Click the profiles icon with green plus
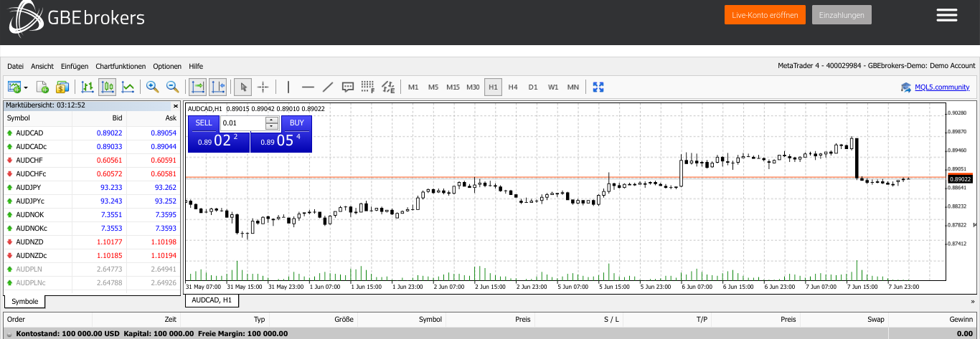 42,87
